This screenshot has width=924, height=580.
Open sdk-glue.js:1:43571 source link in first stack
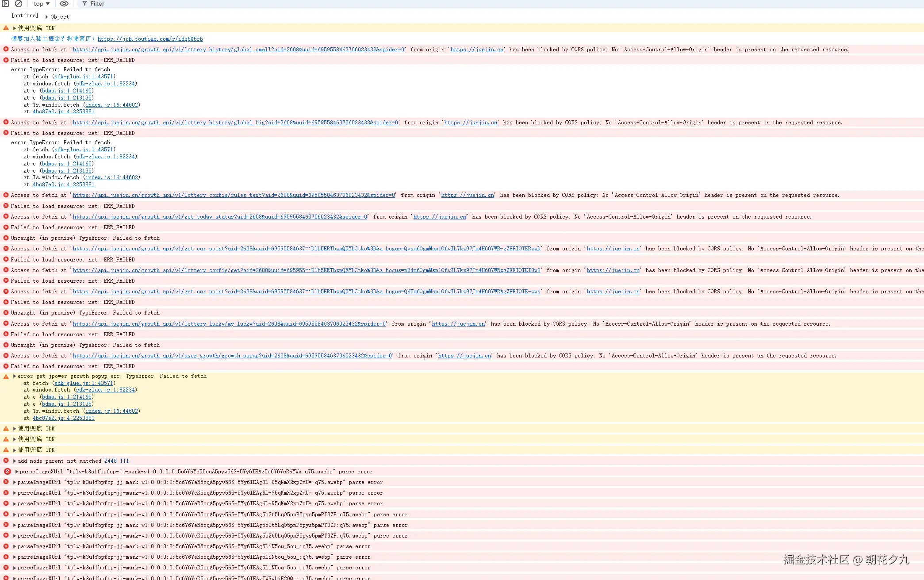84,77
